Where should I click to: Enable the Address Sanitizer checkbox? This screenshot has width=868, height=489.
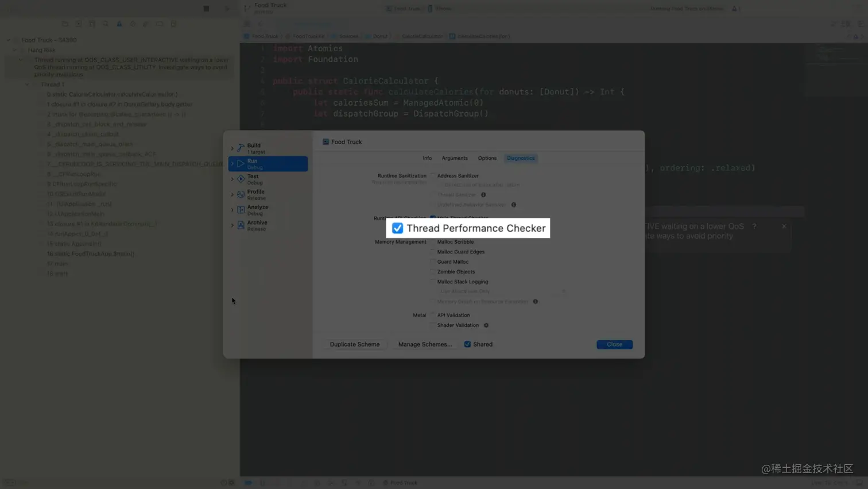pyautogui.click(x=433, y=176)
